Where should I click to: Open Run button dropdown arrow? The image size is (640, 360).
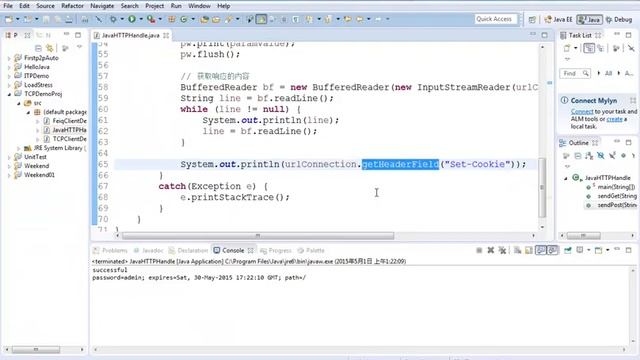pos(141,19)
